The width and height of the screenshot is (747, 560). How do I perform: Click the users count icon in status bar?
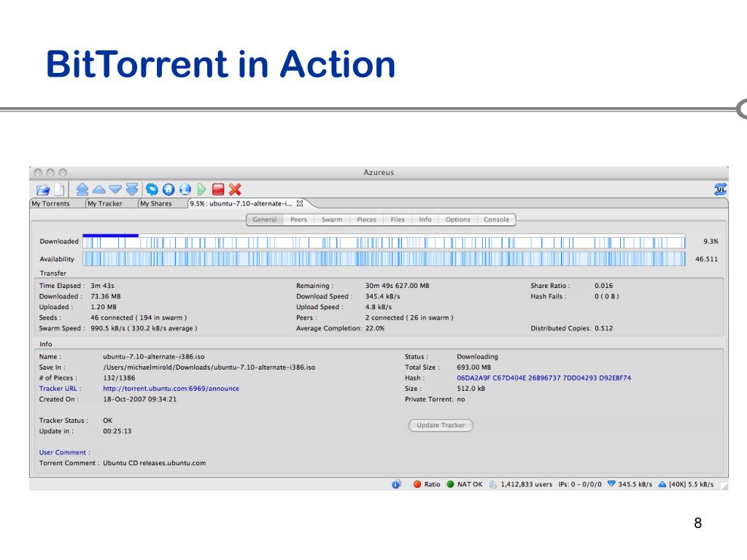click(493, 484)
